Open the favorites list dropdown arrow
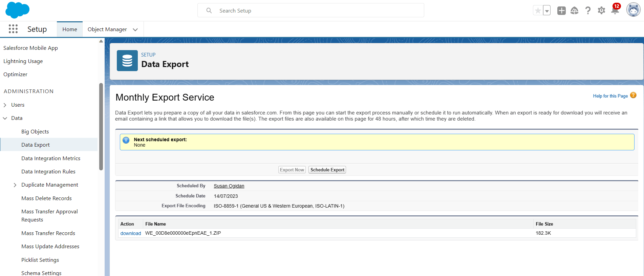Screen dimensions: 644x276 coord(547,10)
